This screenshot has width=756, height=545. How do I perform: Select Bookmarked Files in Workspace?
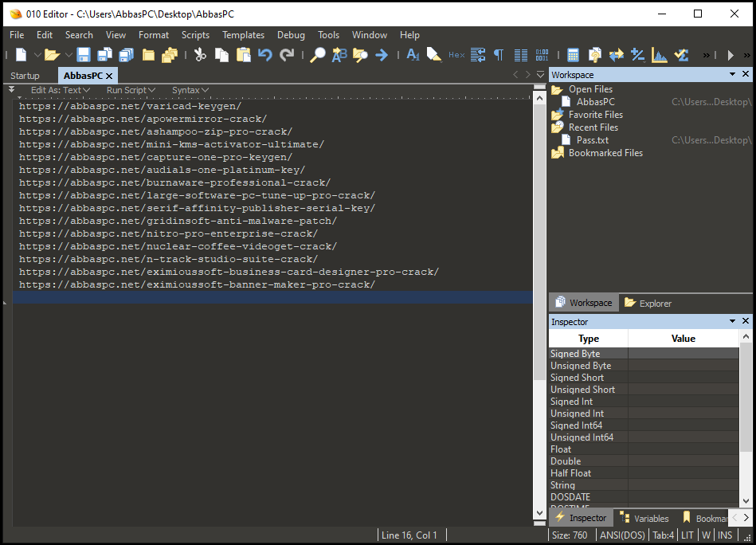click(x=605, y=153)
